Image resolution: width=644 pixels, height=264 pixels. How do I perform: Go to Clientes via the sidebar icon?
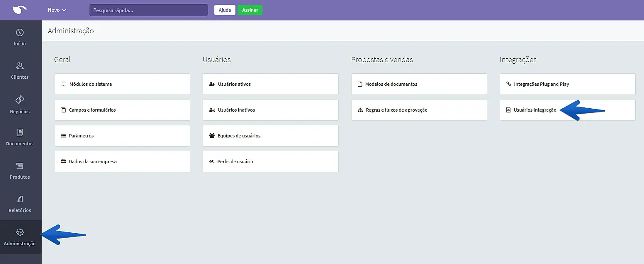point(20,66)
